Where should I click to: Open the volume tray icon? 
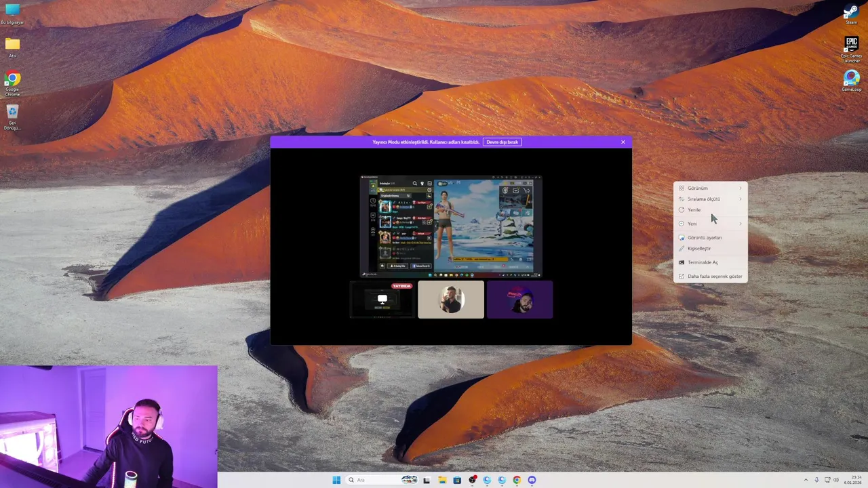(x=836, y=480)
